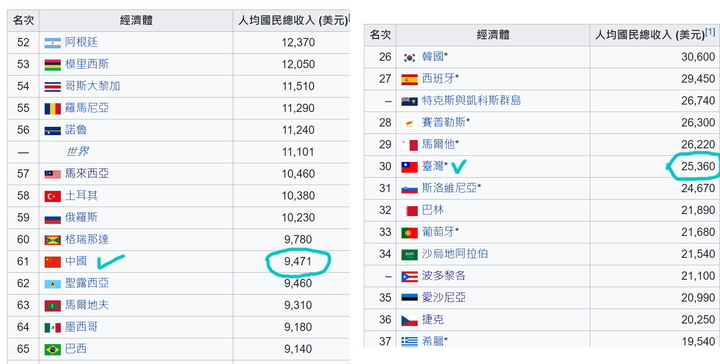The height and width of the screenshot is (364, 720).
Task: Open the 墨西哥 link
Action: click(x=81, y=327)
